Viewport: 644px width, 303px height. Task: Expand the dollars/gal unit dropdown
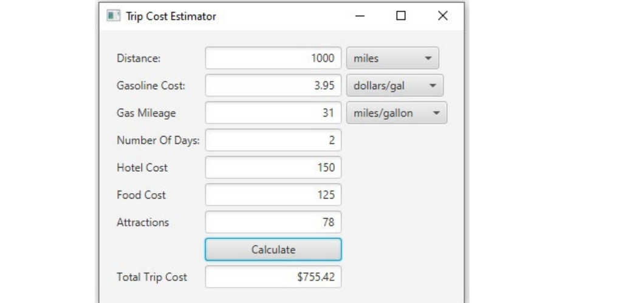point(395,86)
